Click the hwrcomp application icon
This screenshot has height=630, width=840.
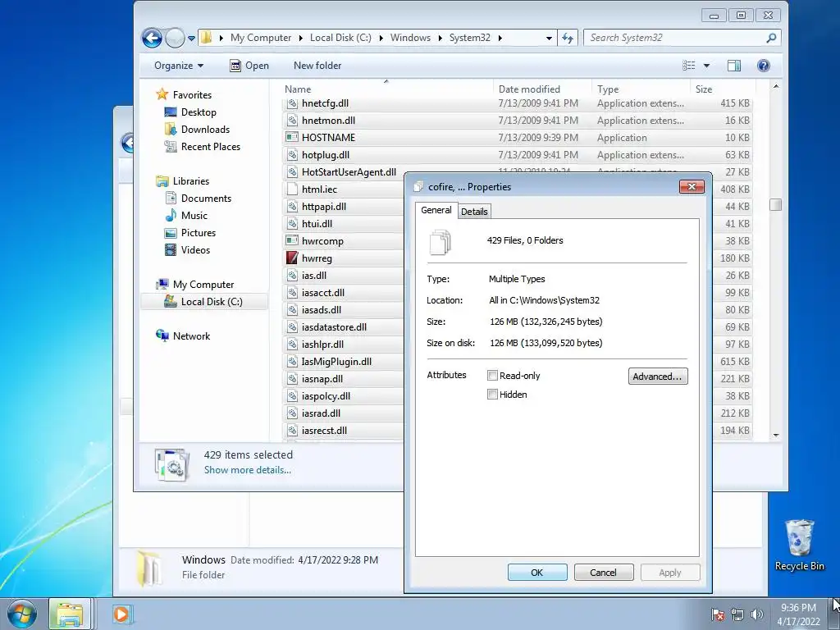pos(292,241)
